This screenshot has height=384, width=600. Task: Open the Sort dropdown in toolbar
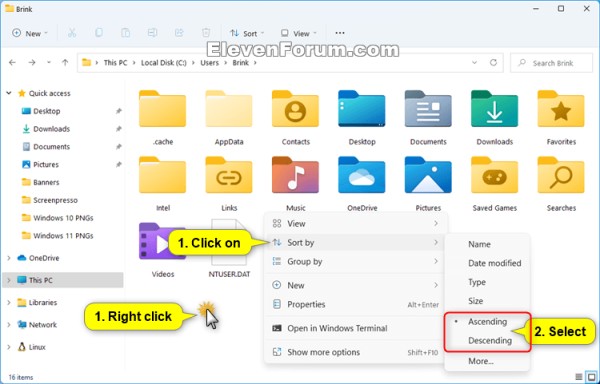pos(247,33)
